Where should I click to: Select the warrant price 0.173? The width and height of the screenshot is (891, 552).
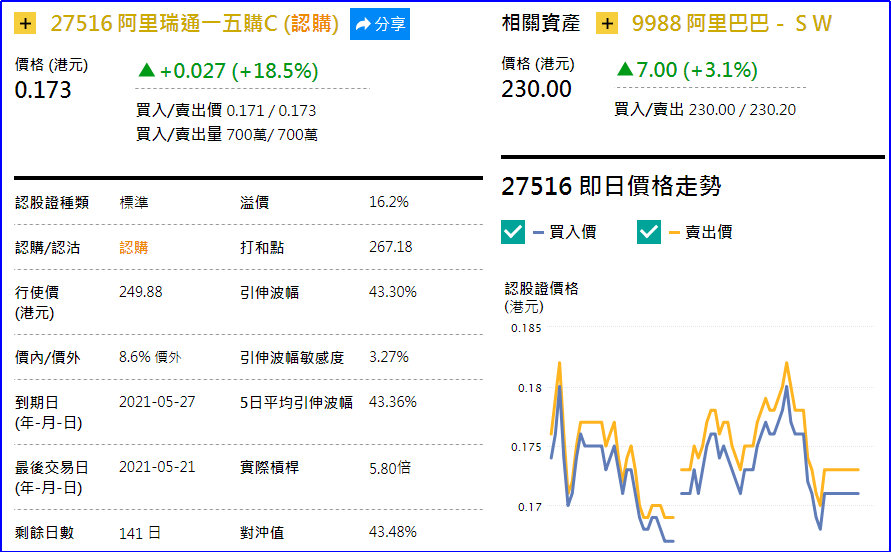(43, 90)
